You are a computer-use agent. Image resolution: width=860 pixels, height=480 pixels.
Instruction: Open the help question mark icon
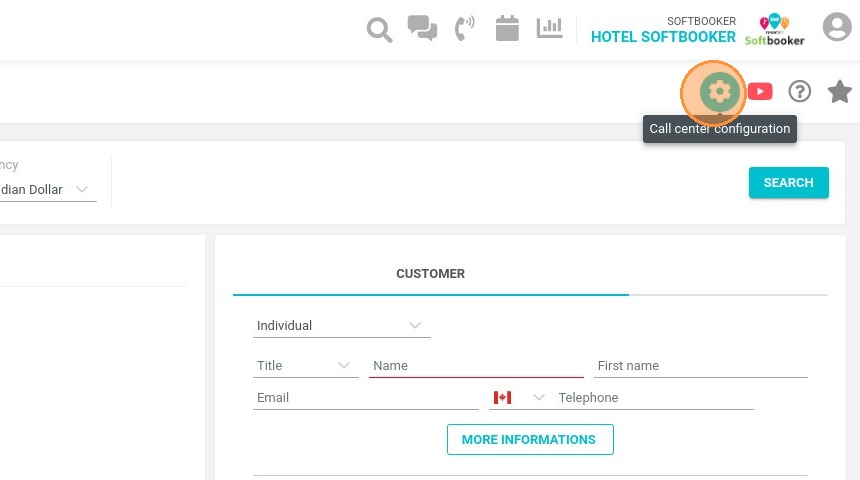coord(799,91)
